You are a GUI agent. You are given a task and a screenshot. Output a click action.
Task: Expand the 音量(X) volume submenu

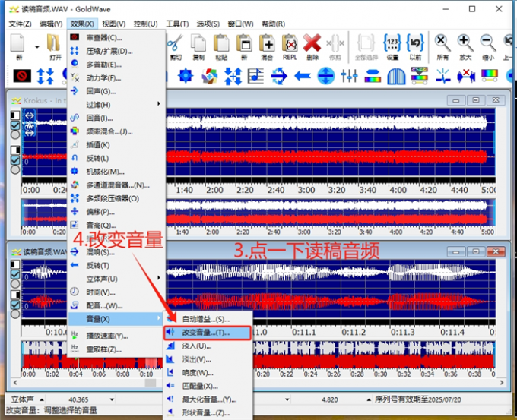(117, 319)
